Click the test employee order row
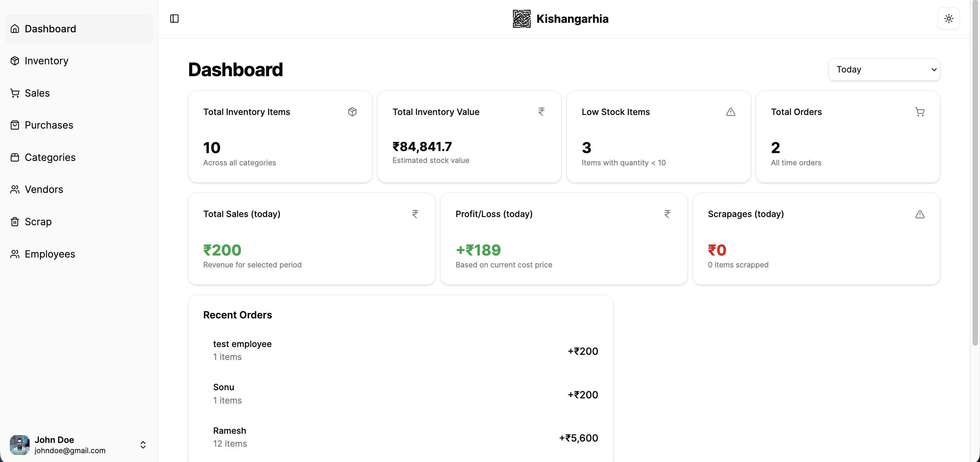This screenshot has width=980, height=462. pos(399,350)
